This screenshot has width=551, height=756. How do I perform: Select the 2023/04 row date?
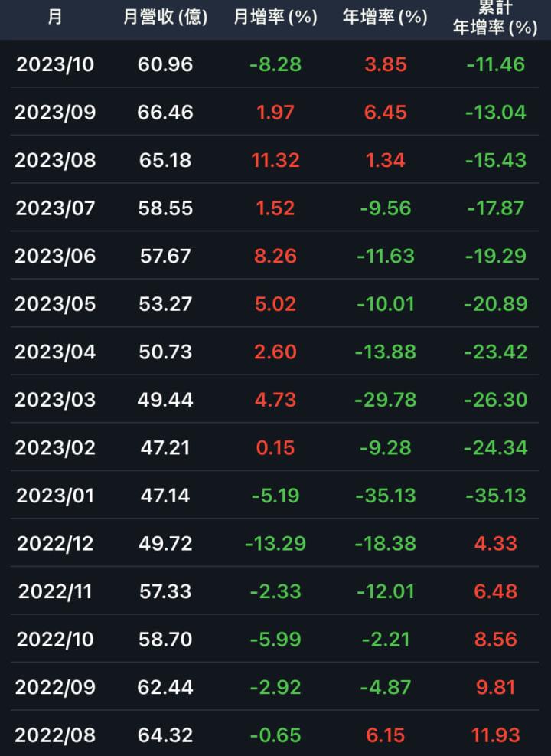[55, 352]
